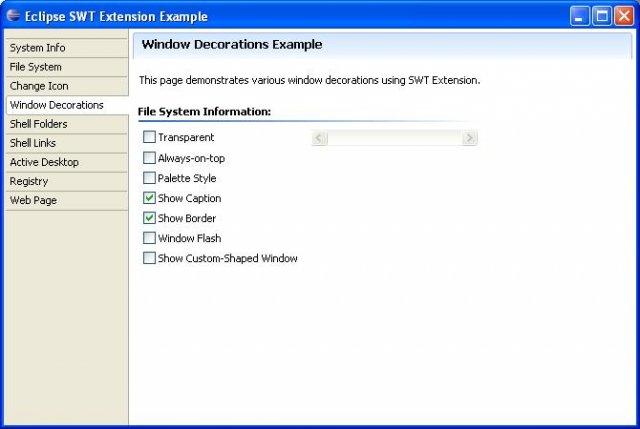This screenshot has height=429, width=640.
Task: Select the Web Page tab
Action: tap(67, 200)
